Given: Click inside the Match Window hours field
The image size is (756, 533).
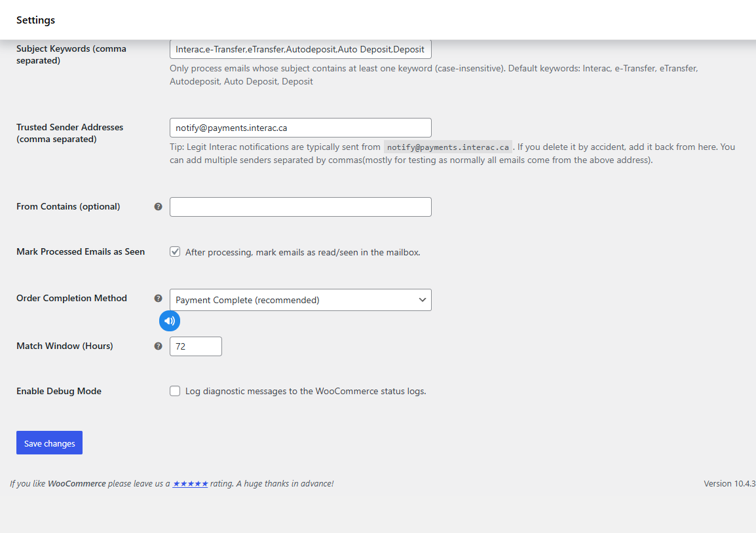Looking at the screenshot, I should coord(195,346).
